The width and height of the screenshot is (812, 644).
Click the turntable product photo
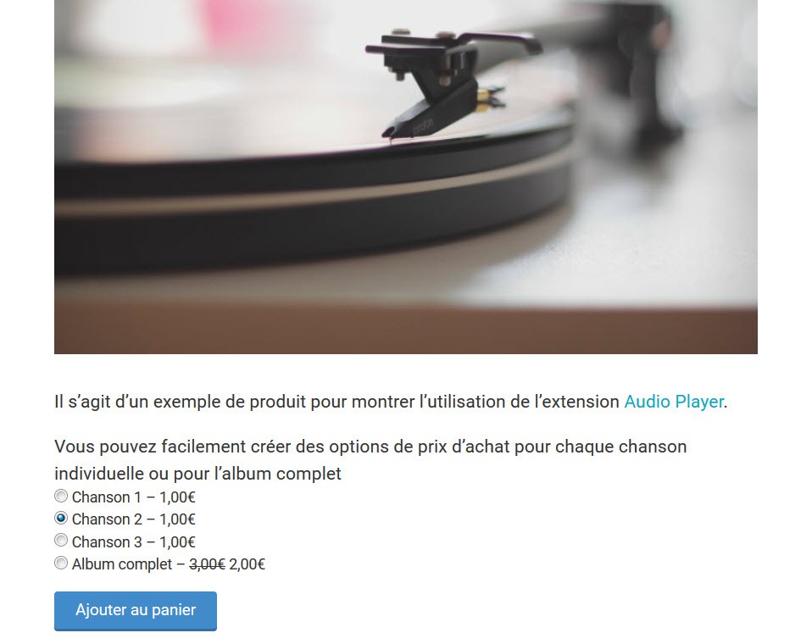pos(406,177)
